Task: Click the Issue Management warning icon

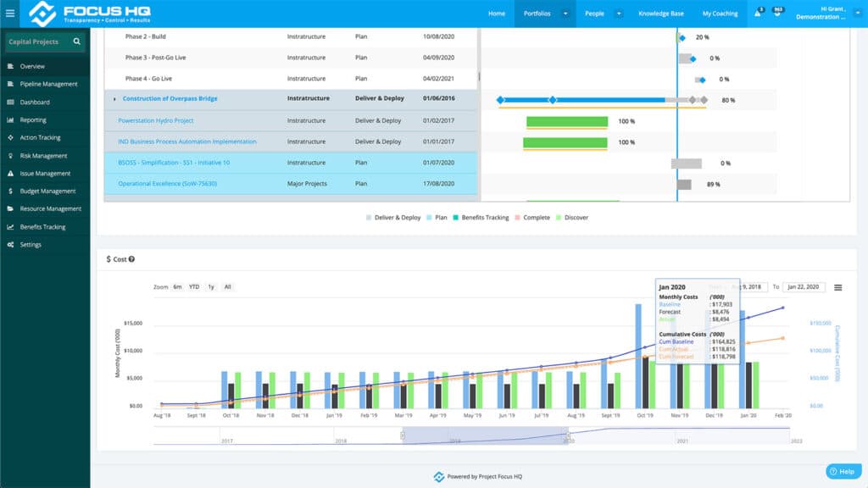Action: pos(10,174)
